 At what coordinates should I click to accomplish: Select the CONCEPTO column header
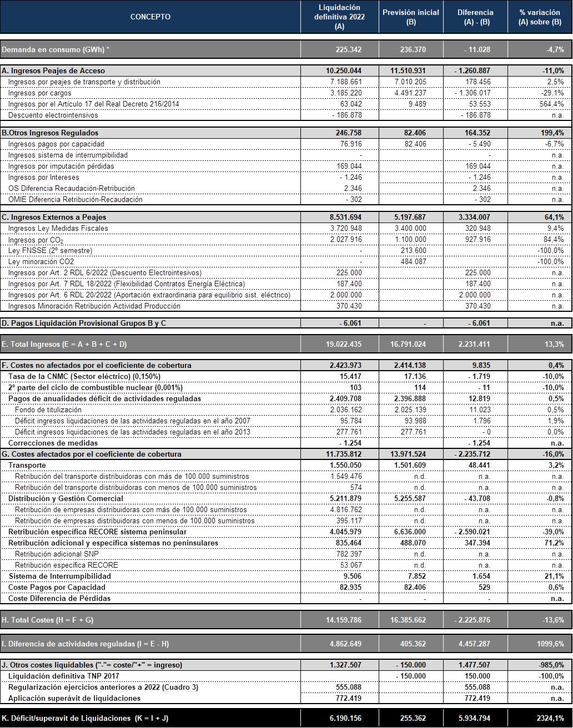tap(150, 17)
